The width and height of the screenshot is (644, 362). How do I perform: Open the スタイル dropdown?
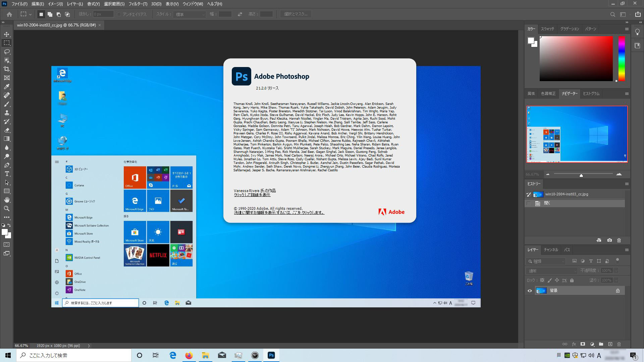(x=190, y=14)
